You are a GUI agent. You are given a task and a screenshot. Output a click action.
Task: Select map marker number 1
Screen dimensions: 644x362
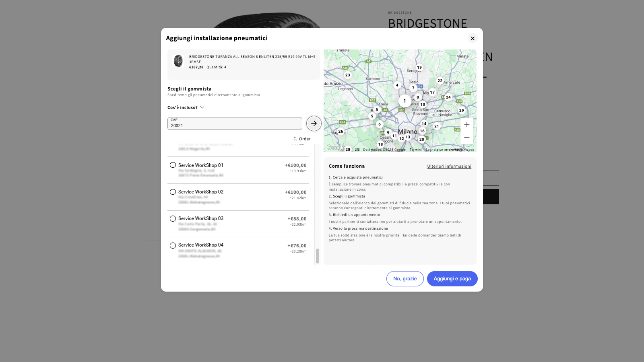point(405,101)
